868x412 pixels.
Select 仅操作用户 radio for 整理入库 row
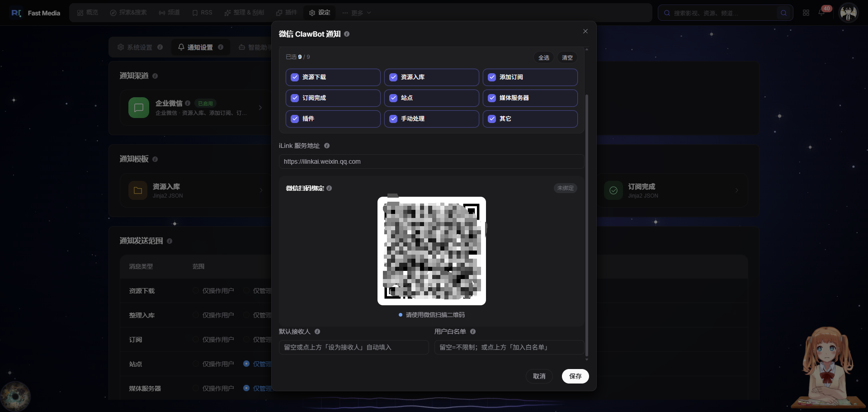pyautogui.click(x=196, y=315)
